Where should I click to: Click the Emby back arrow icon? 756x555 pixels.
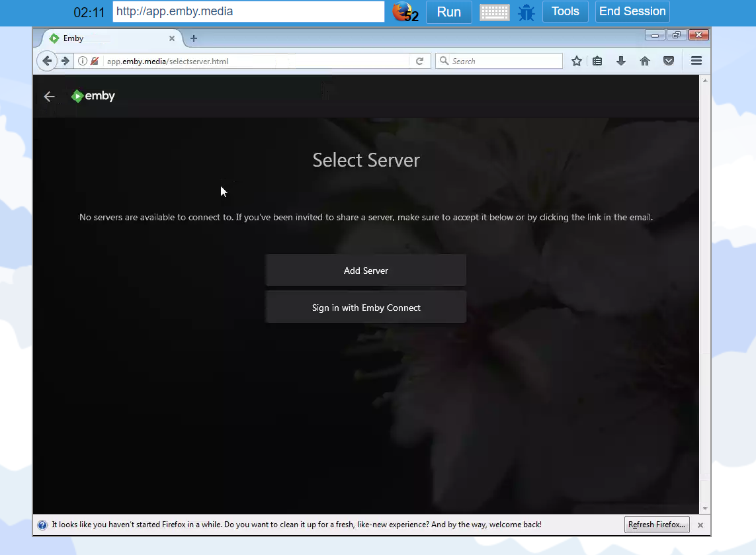(x=49, y=97)
